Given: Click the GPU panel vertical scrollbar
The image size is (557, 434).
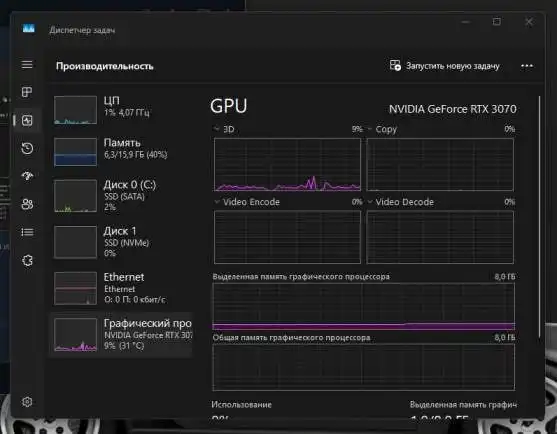Looking at the screenshot, I should coord(539,217).
